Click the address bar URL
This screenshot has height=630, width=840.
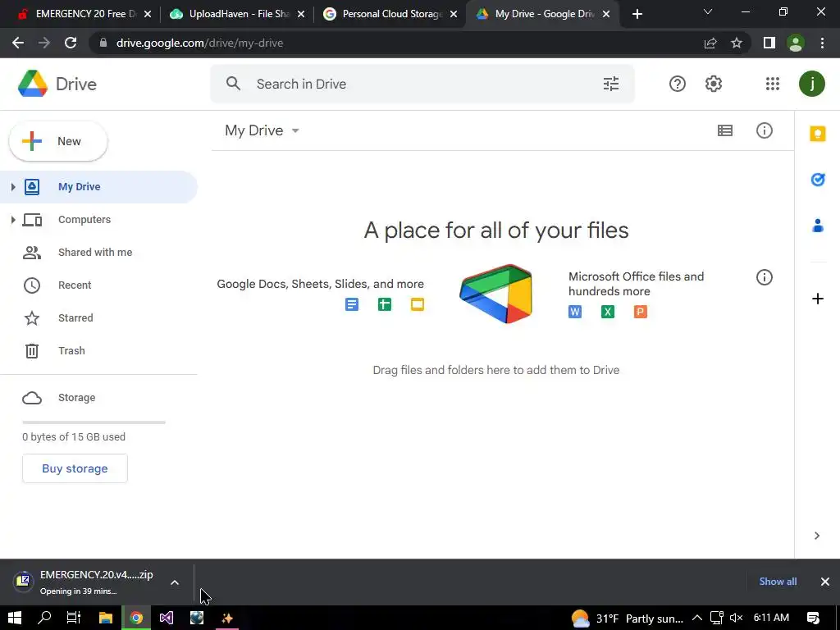199,43
